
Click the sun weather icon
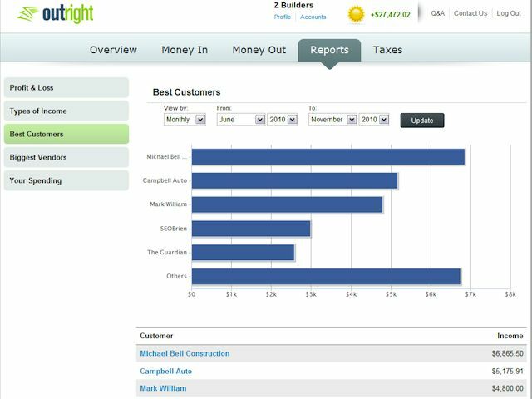(357, 14)
